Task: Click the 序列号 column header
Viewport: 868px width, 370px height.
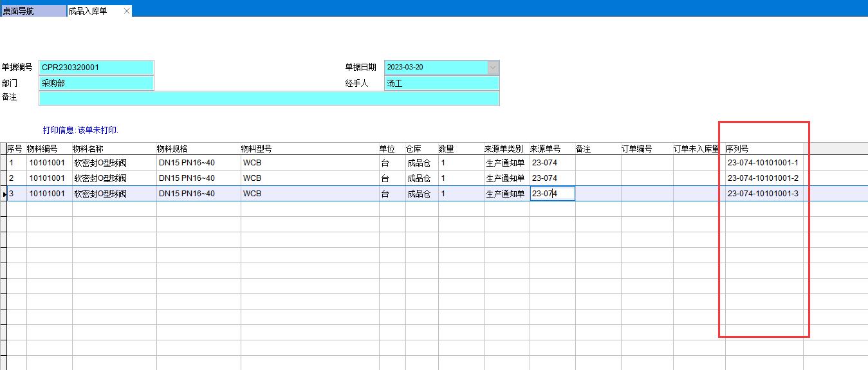Action: 763,149
